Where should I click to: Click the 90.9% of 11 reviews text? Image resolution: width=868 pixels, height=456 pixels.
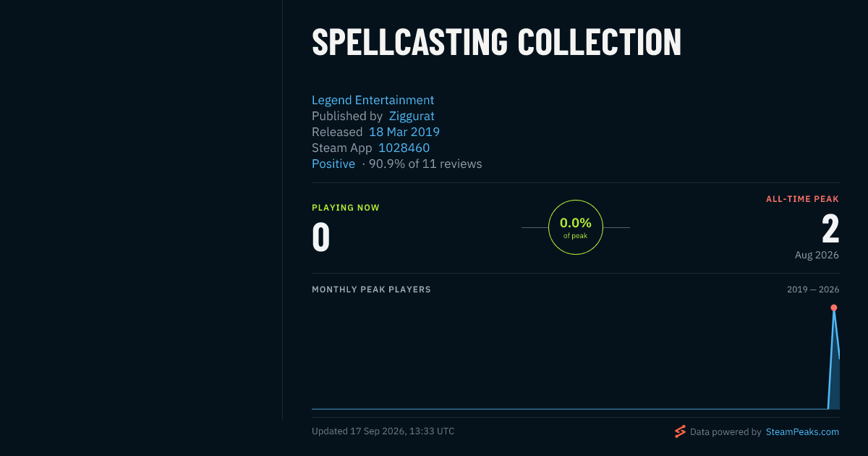coord(425,164)
